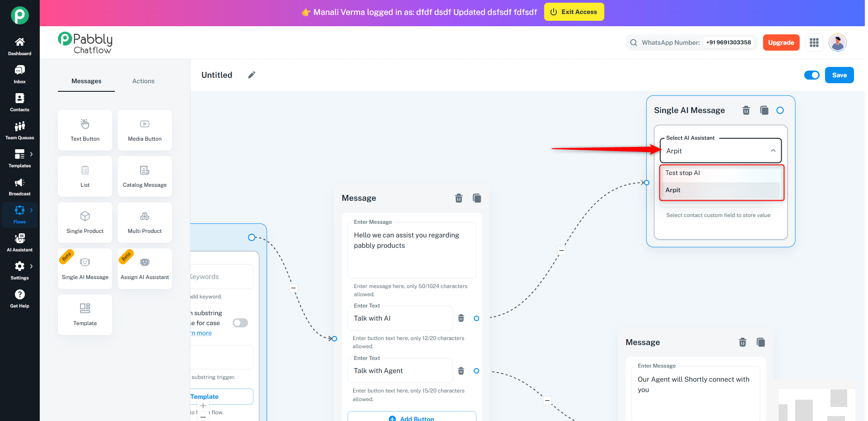Image resolution: width=868 pixels, height=421 pixels.
Task: Click Add Button in Message node
Action: pyautogui.click(x=412, y=417)
